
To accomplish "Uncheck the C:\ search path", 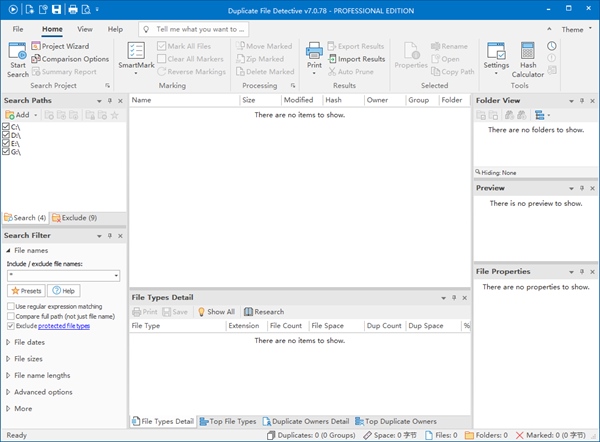I will pos(7,127).
